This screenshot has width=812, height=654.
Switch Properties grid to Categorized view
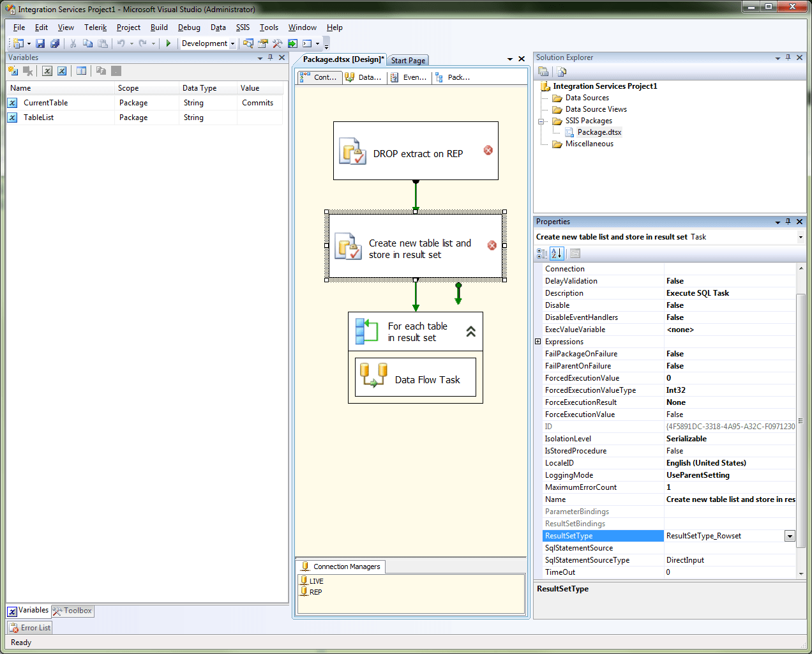click(542, 254)
